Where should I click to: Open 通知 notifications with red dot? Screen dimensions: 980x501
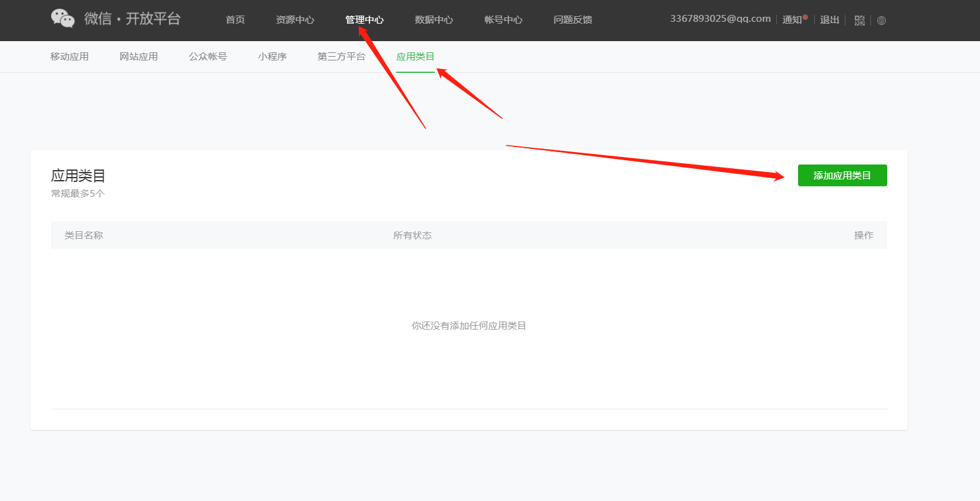793,19
